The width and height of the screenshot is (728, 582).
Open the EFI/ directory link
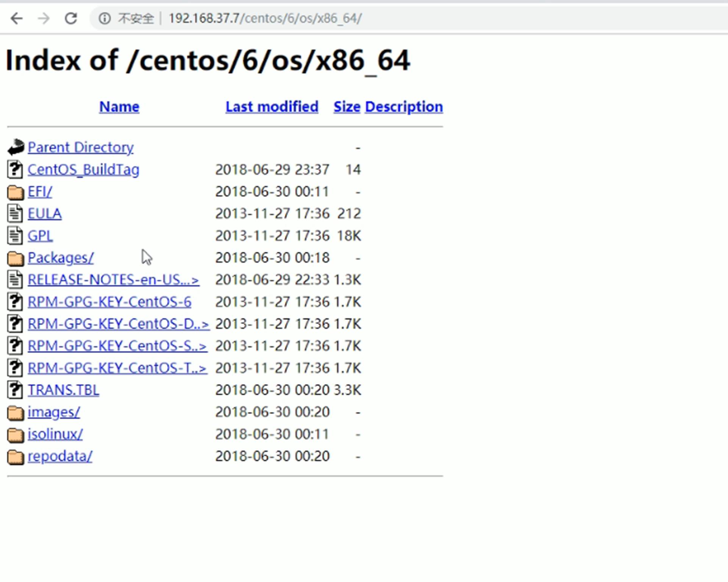[x=40, y=192]
